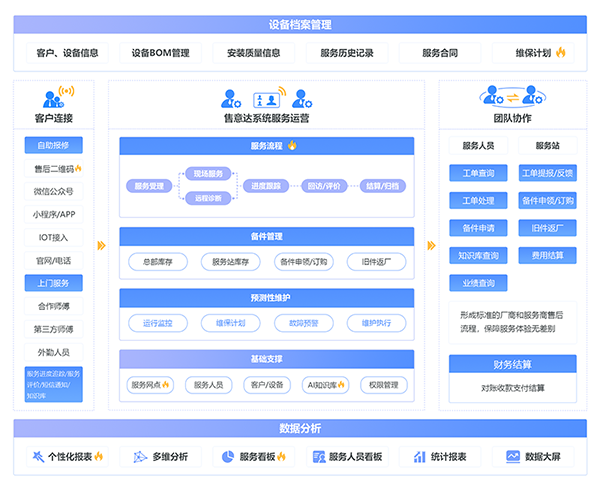Screen dimensions: 600x491
Task: Open the 基础支撑 section header
Action: point(267,359)
